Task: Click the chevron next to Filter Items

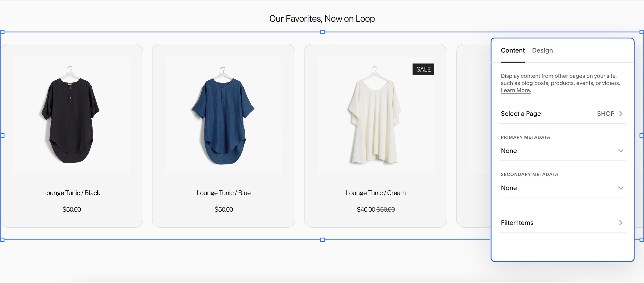Action: pyautogui.click(x=621, y=222)
